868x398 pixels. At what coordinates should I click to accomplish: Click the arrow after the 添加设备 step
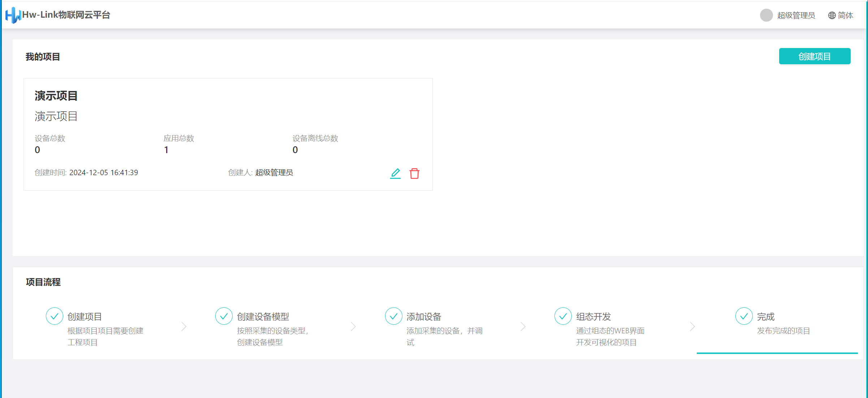(x=523, y=326)
